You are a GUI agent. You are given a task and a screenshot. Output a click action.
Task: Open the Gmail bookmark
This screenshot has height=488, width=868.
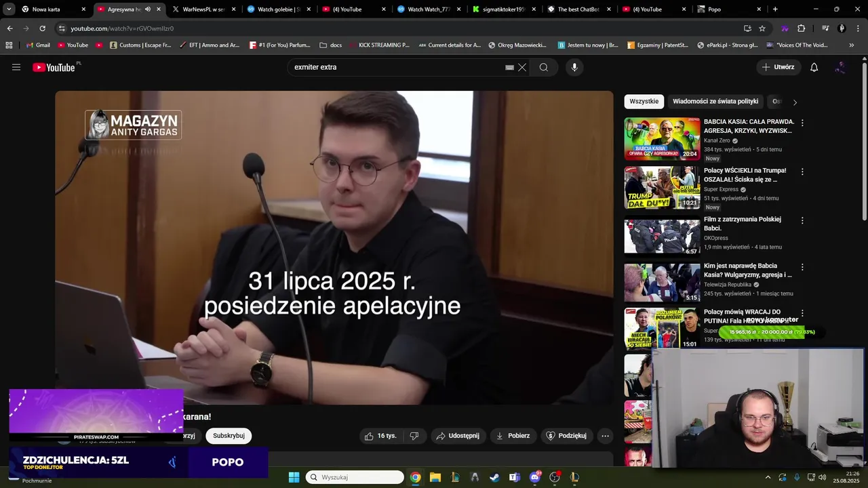coord(38,45)
